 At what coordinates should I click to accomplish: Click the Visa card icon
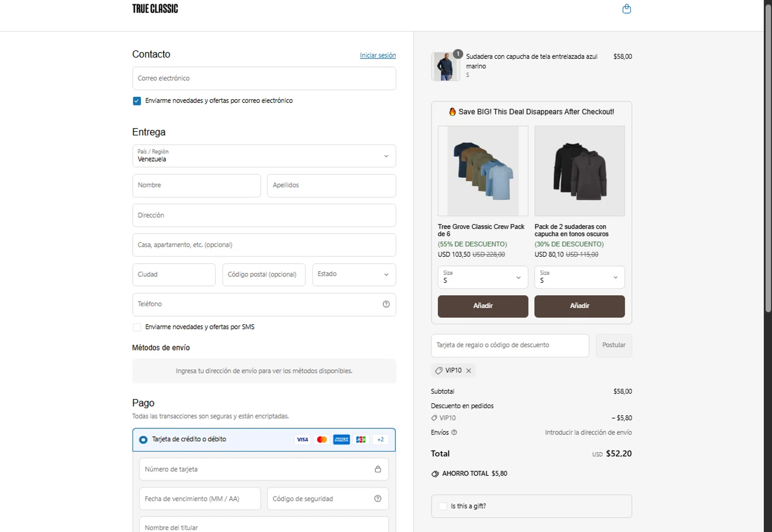click(x=303, y=439)
